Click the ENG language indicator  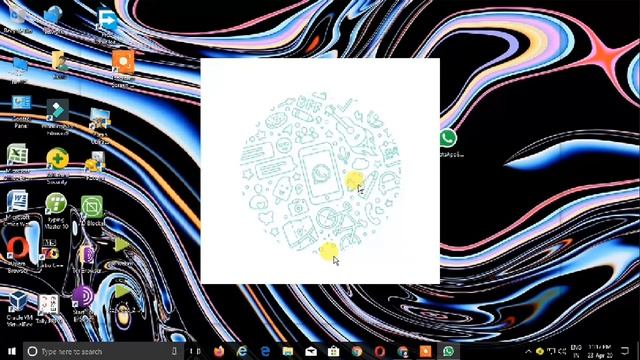pos(576,351)
